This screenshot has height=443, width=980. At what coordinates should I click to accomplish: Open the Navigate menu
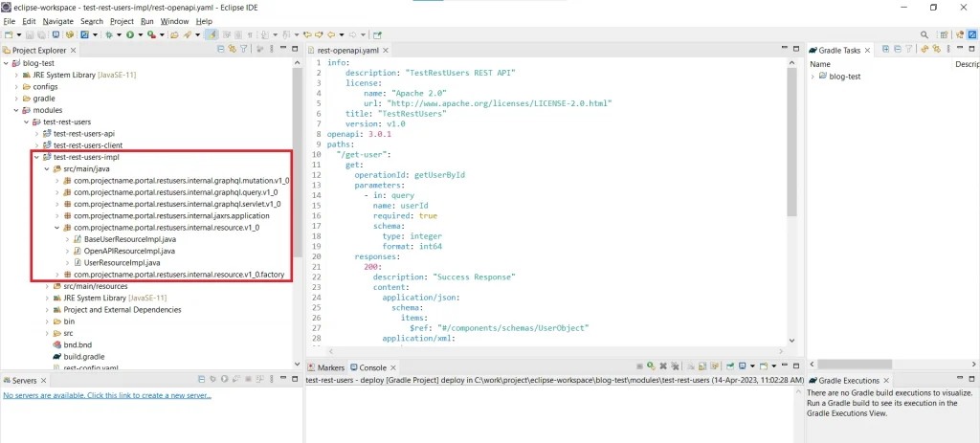(58, 21)
